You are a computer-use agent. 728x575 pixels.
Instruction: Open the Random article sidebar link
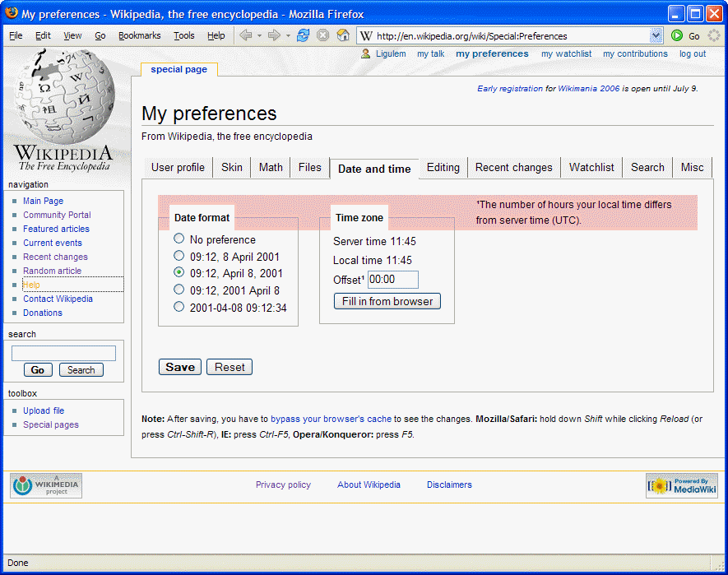coord(53,271)
